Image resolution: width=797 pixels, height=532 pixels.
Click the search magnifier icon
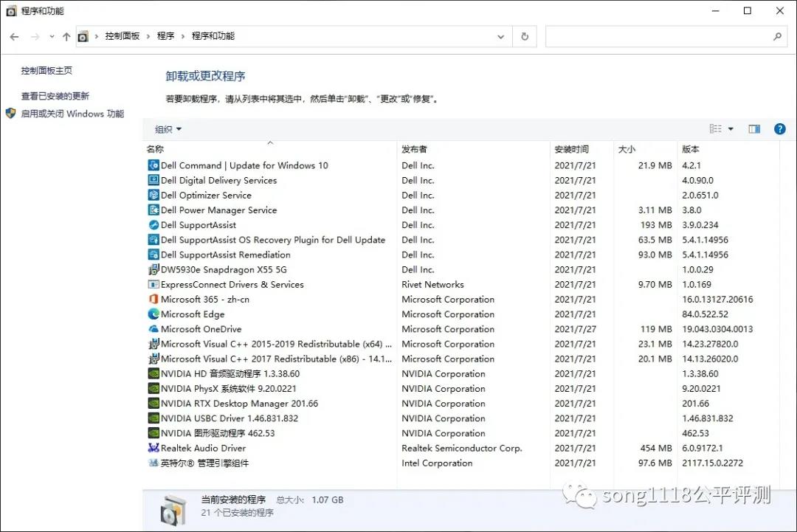tap(777, 36)
